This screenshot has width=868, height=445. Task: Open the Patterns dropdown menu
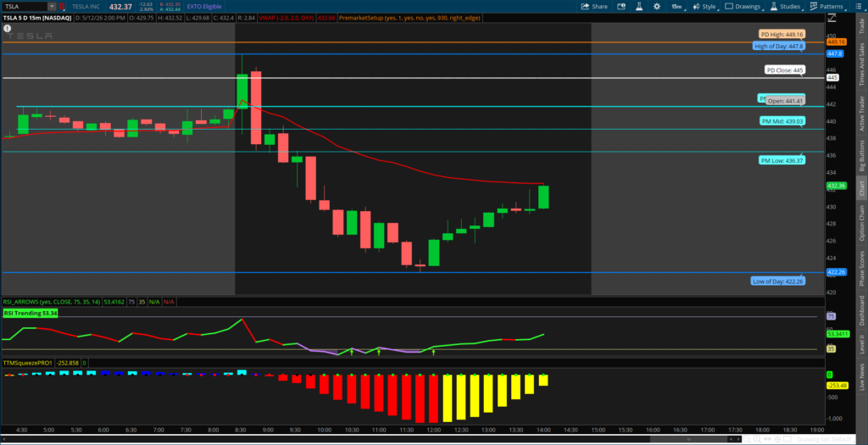(827, 7)
